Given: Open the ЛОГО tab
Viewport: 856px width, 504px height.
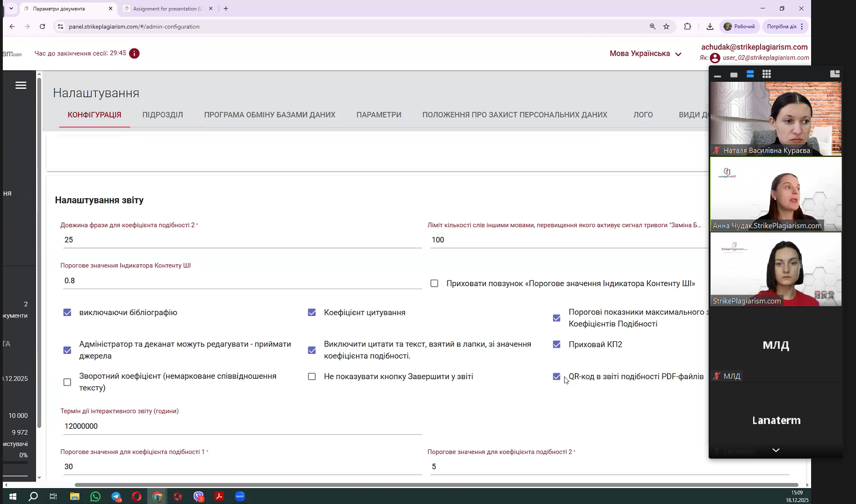Looking at the screenshot, I should click(643, 115).
